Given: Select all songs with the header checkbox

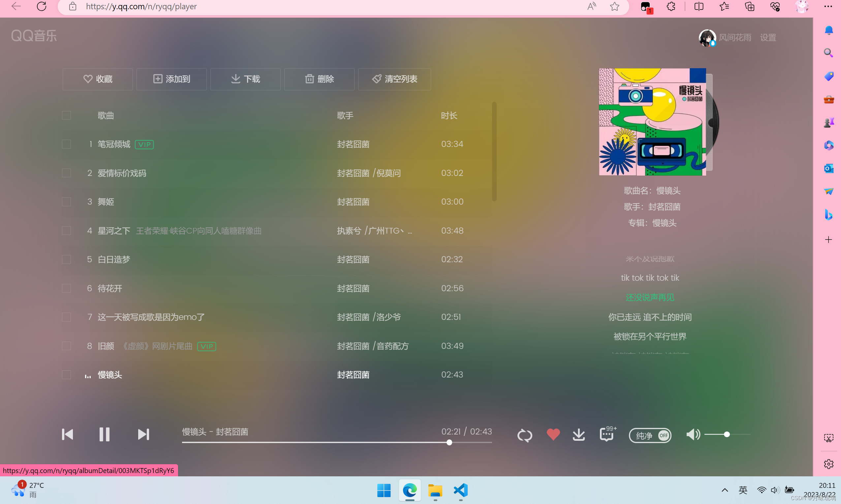Looking at the screenshot, I should point(66,115).
